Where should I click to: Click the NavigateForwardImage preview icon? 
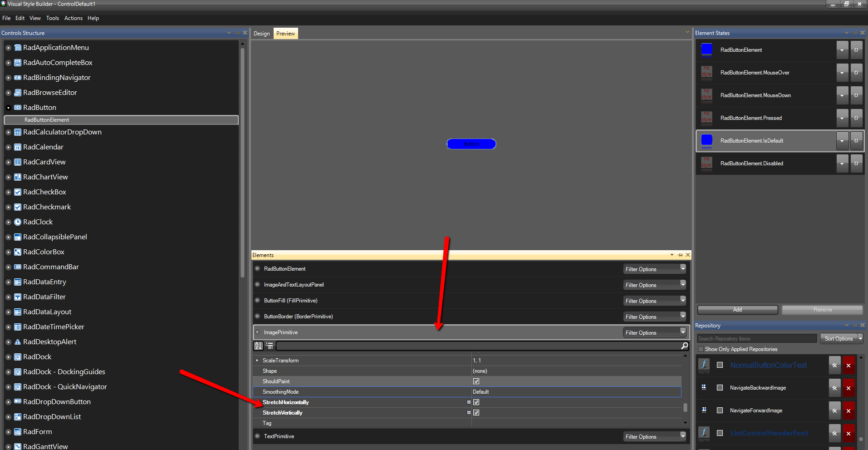click(704, 410)
